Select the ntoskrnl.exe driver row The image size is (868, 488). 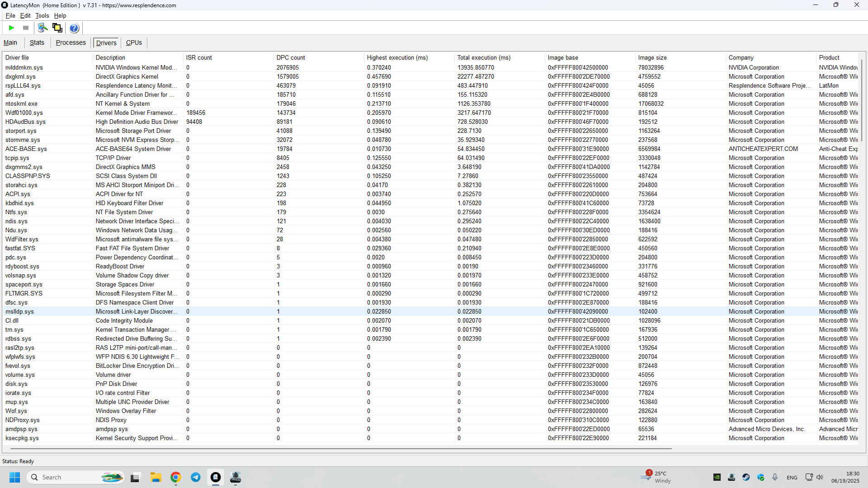tap(430, 104)
